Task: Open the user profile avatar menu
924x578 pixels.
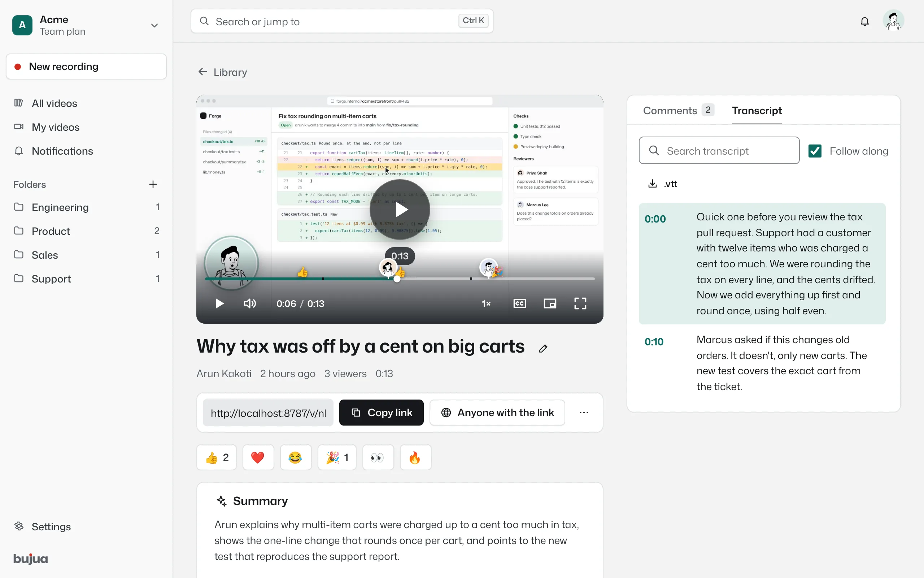Action: click(893, 21)
